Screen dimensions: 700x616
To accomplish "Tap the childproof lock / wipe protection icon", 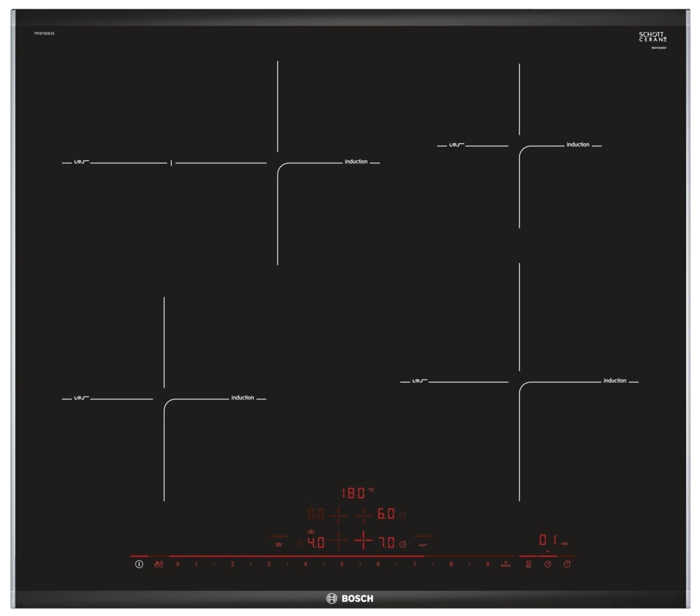I will 158,565.
